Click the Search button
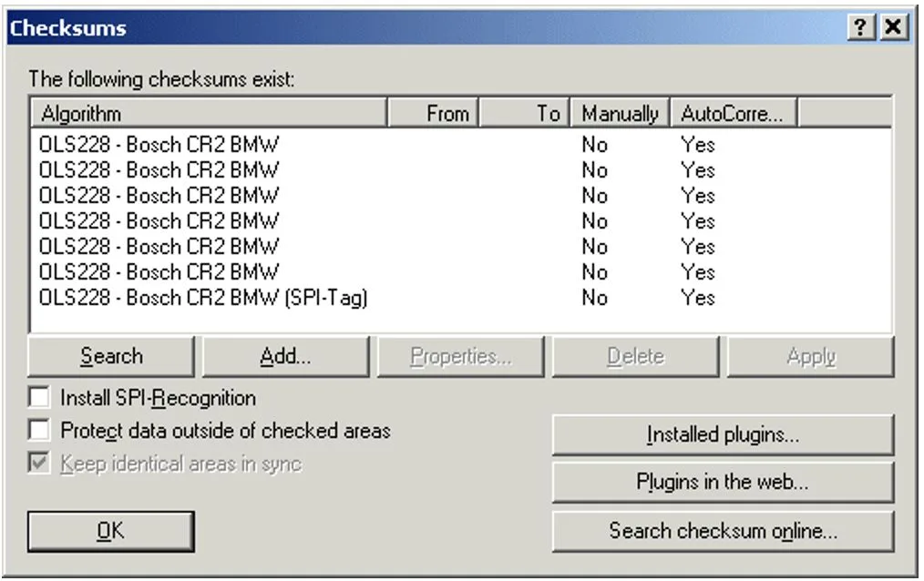Viewport: 924px width, 581px height. pyautogui.click(x=111, y=356)
